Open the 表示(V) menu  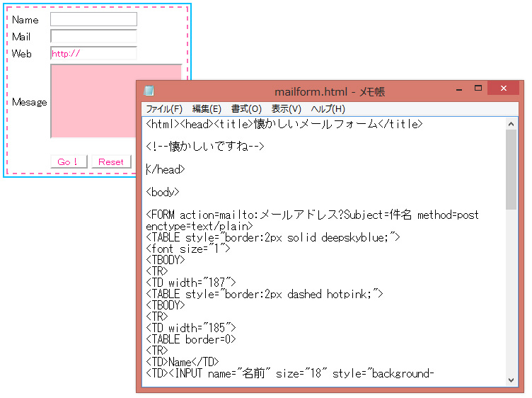click(x=286, y=109)
